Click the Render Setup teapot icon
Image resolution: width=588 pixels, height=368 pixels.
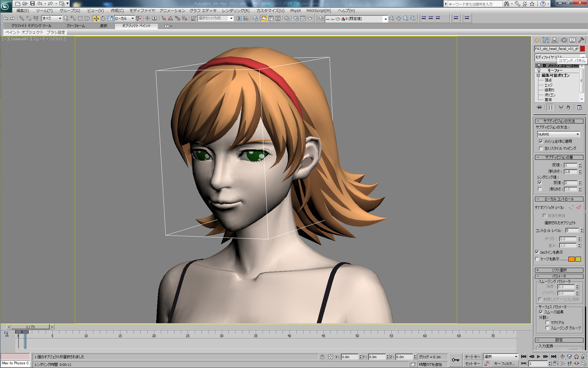tap(296, 18)
